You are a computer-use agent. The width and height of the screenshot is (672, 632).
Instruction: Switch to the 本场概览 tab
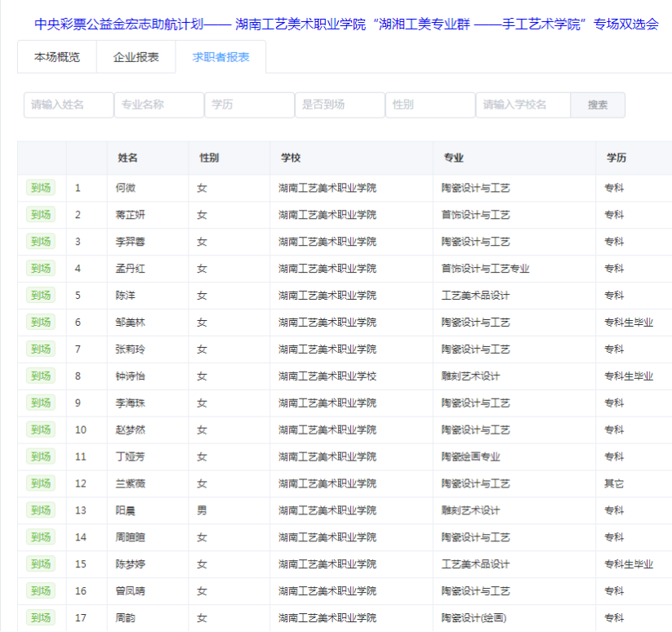[x=57, y=57]
